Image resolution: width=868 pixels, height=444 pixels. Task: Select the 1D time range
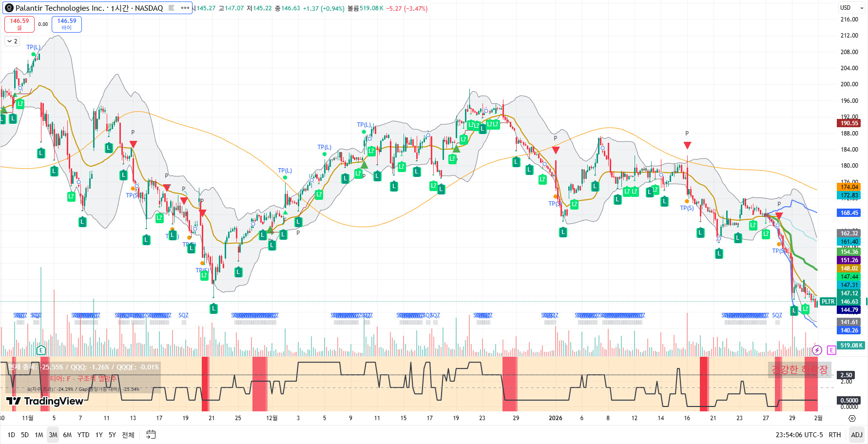point(11,435)
